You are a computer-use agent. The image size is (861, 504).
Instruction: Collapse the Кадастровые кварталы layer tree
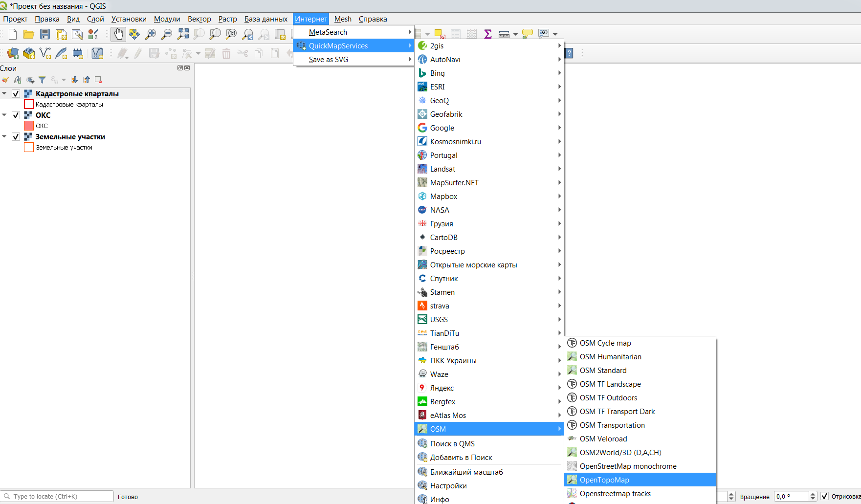tap(4, 93)
